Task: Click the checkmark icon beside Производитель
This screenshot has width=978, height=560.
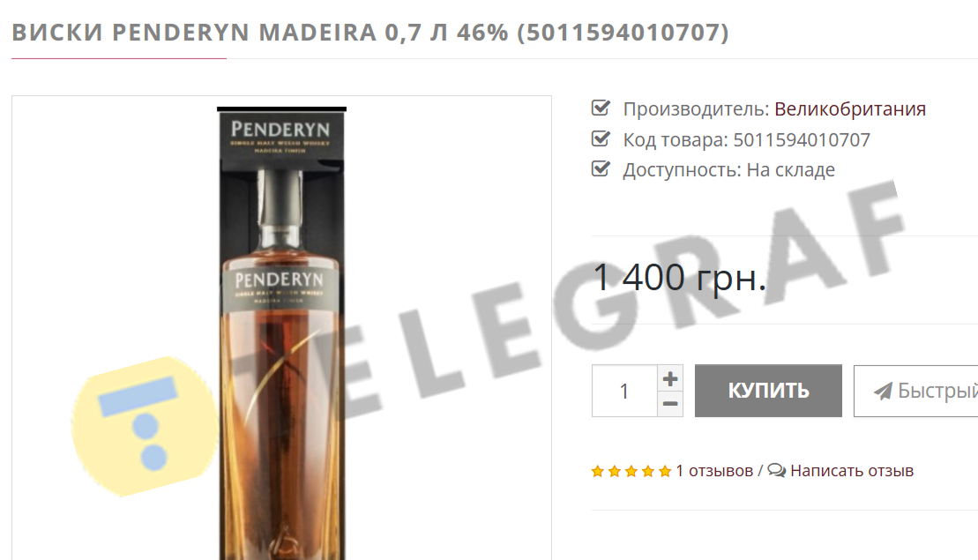Action: (x=601, y=108)
